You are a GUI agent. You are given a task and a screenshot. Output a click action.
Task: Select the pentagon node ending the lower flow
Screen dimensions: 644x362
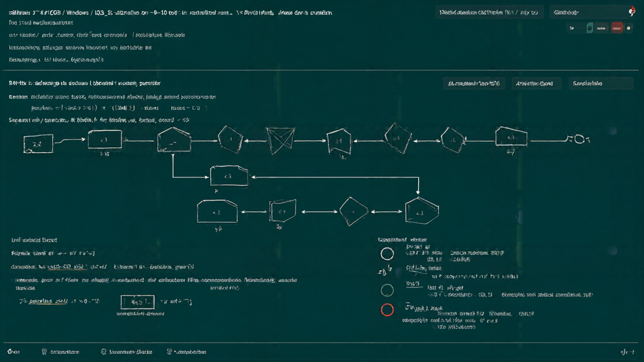click(422, 211)
